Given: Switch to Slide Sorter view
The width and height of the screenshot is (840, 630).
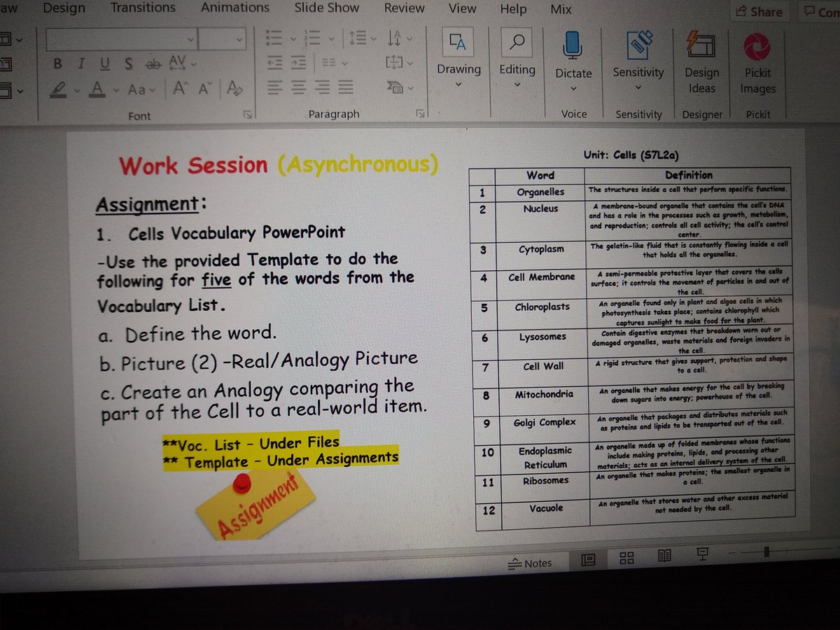Looking at the screenshot, I should click(x=626, y=558).
